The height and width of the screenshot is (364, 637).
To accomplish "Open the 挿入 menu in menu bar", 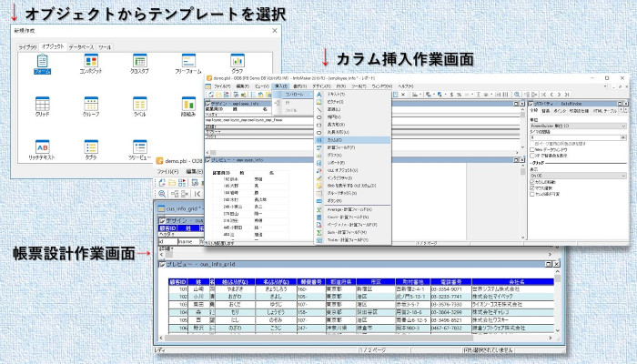I will click(x=279, y=86).
